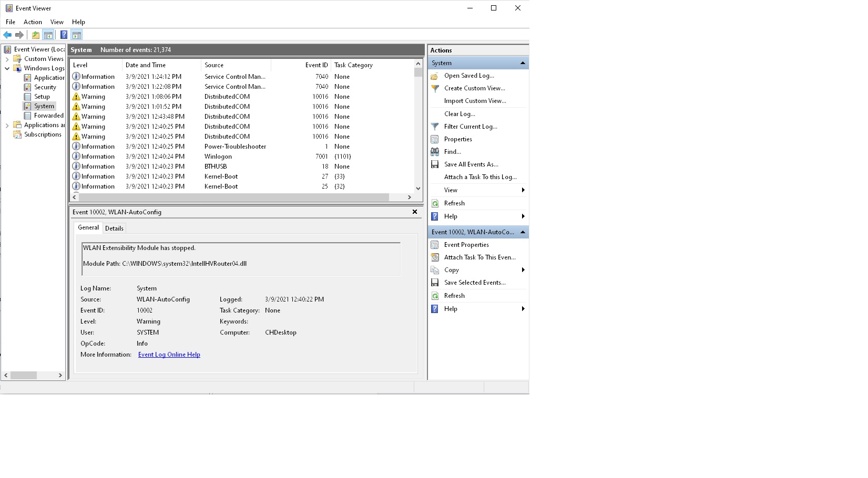Click the Properties icon in the System actions
Image resolution: width=868 pixels, height=478 pixels.
coord(435,139)
